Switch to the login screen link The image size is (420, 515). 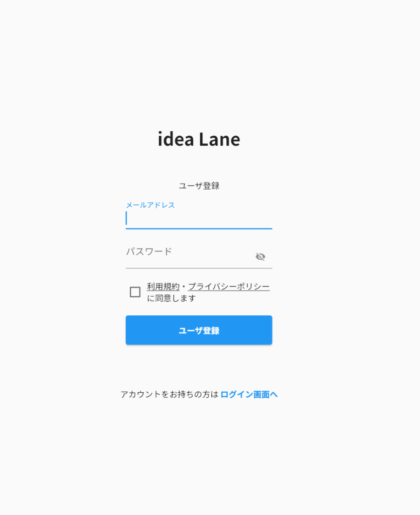pos(249,394)
